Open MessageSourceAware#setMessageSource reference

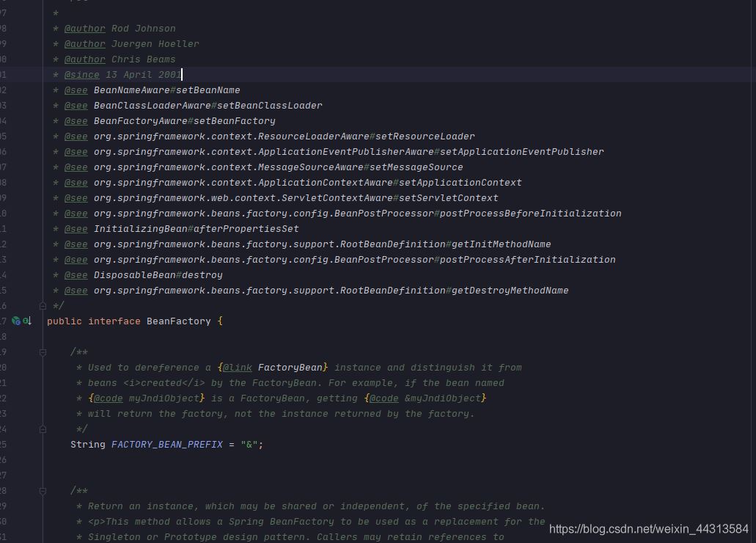pyautogui.click(x=278, y=167)
